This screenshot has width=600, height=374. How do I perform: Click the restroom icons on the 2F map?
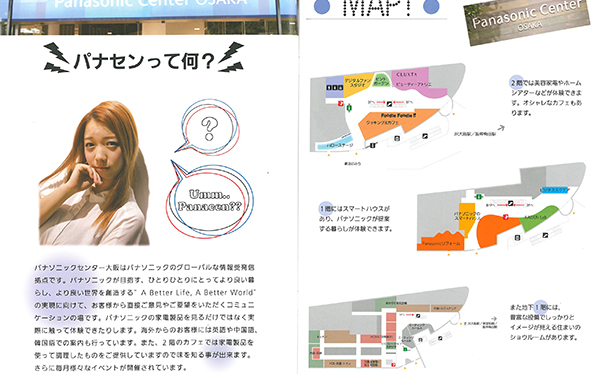point(334,88)
